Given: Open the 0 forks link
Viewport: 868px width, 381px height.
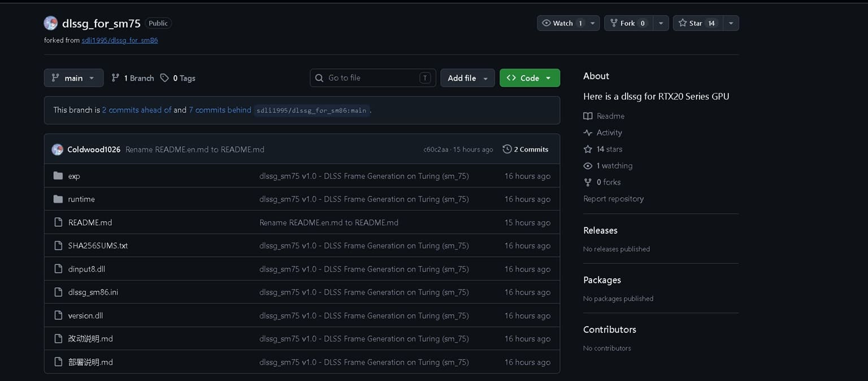Looking at the screenshot, I should click(x=602, y=182).
